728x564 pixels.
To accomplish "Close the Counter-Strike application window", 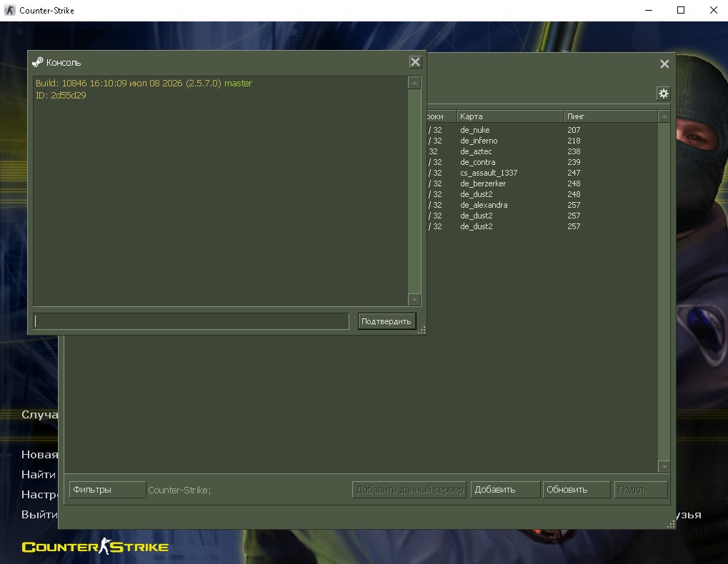I will point(714,10).
